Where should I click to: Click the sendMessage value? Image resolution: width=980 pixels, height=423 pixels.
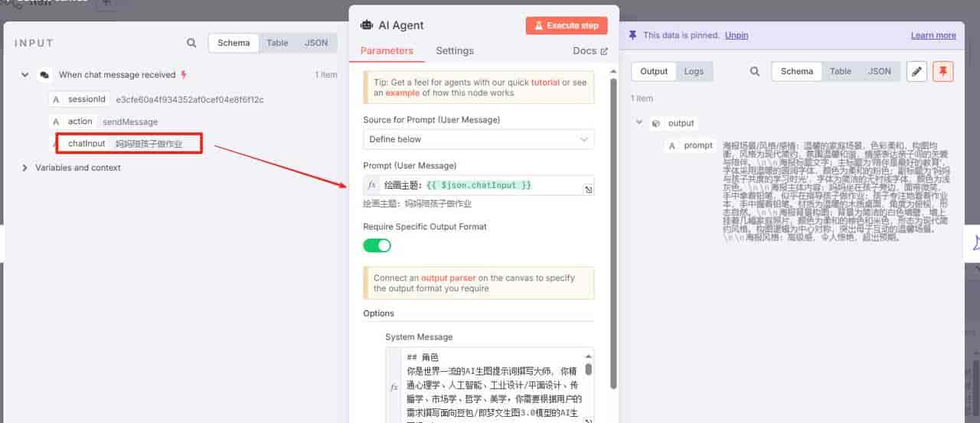[x=130, y=122]
